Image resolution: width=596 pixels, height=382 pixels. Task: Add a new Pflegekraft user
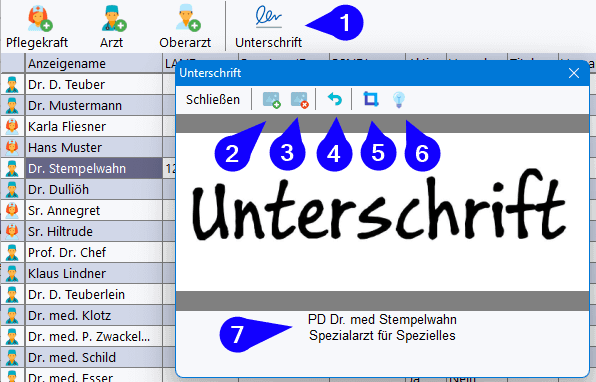(37, 27)
